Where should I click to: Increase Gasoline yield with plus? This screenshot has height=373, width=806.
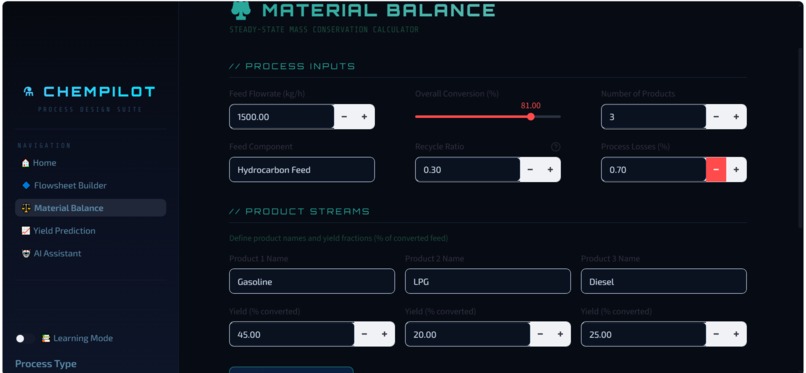[384, 334]
